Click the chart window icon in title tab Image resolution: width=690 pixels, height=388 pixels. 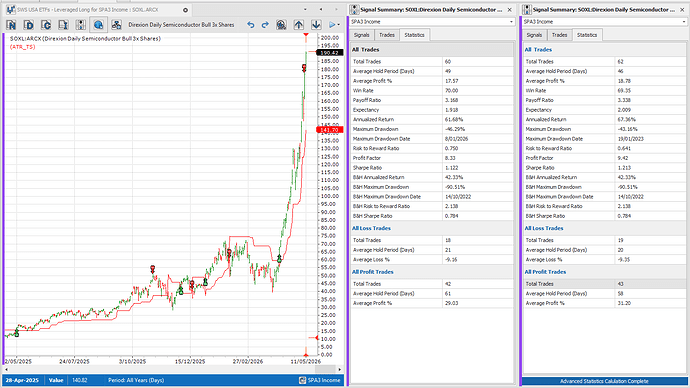[11, 10]
